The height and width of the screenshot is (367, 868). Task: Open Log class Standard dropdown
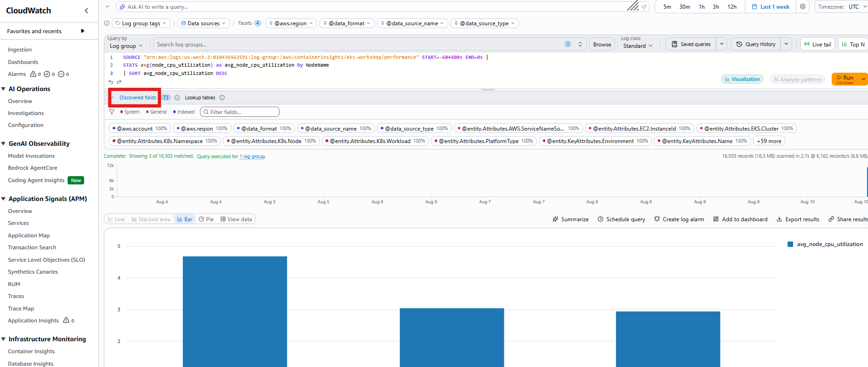pos(638,46)
